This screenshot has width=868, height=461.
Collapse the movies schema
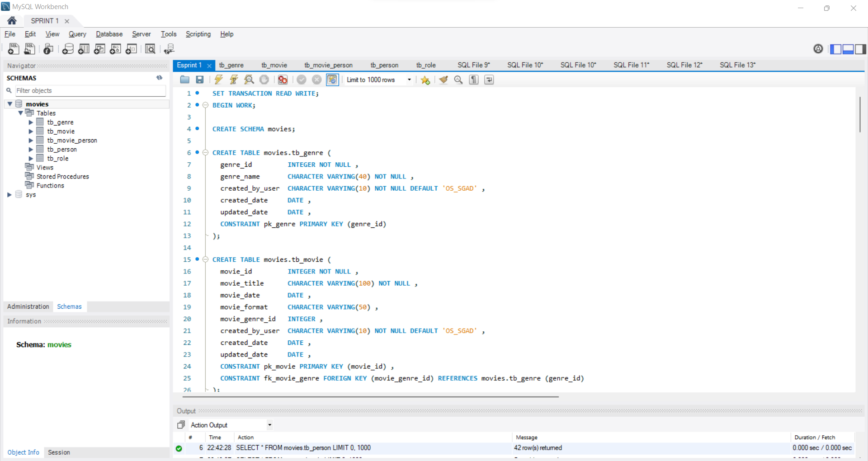[x=10, y=103]
